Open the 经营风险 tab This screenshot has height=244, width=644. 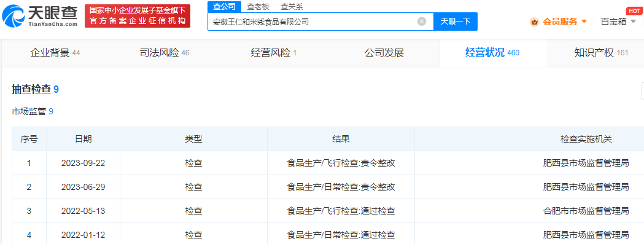coord(274,53)
